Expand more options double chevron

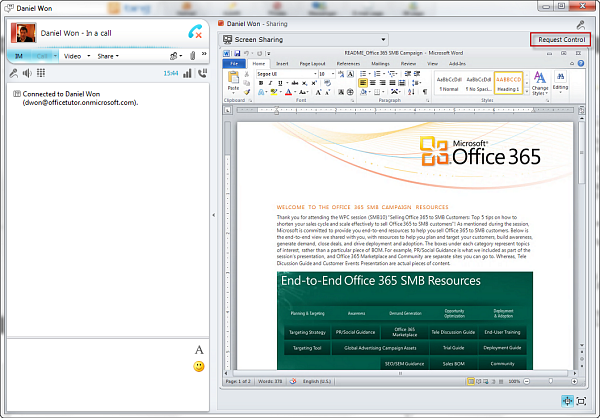[x=204, y=54]
